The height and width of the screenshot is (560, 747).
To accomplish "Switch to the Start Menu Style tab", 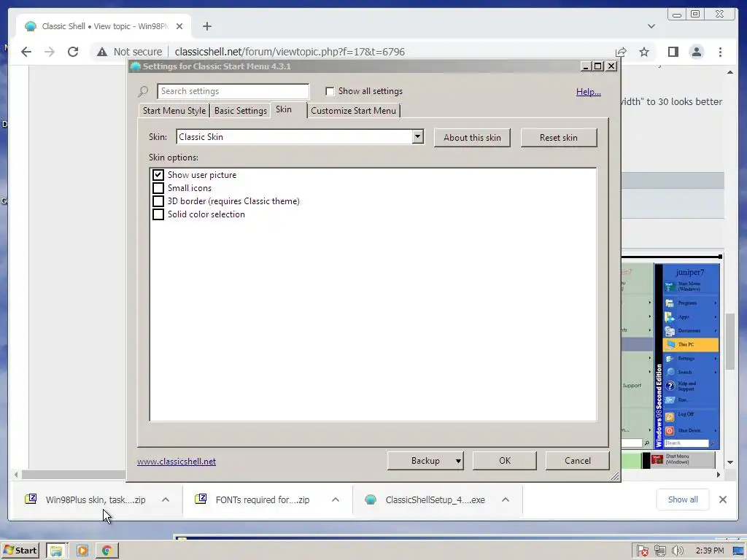I will (174, 111).
